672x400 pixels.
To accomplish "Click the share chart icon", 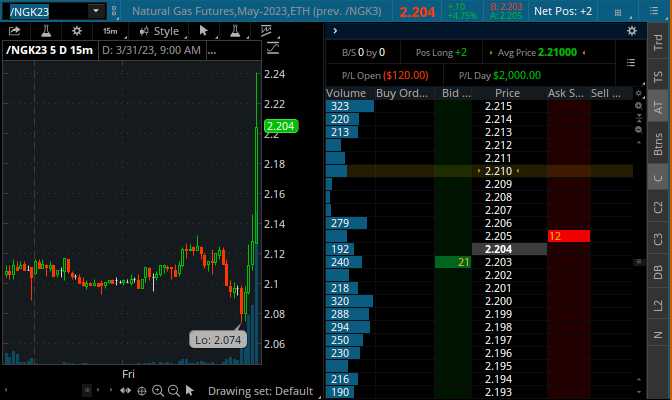I will point(16,31).
